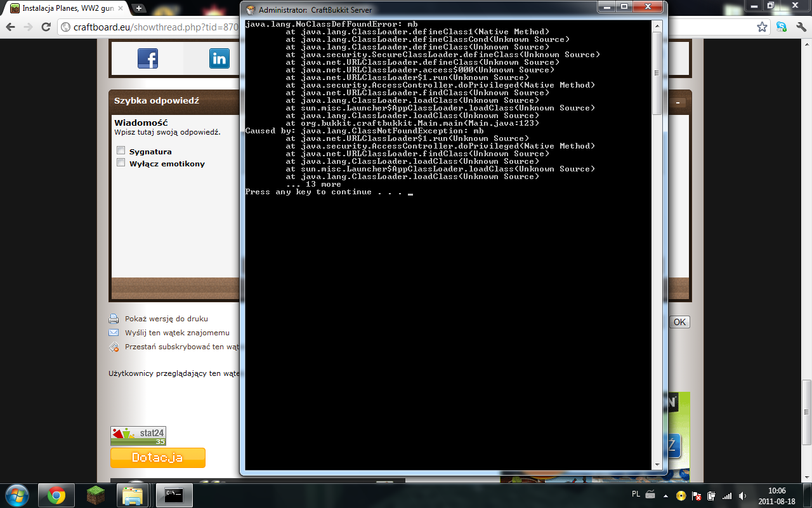Click the Facebook share icon
The width and height of the screenshot is (812, 508).
(x=147, y=58)
